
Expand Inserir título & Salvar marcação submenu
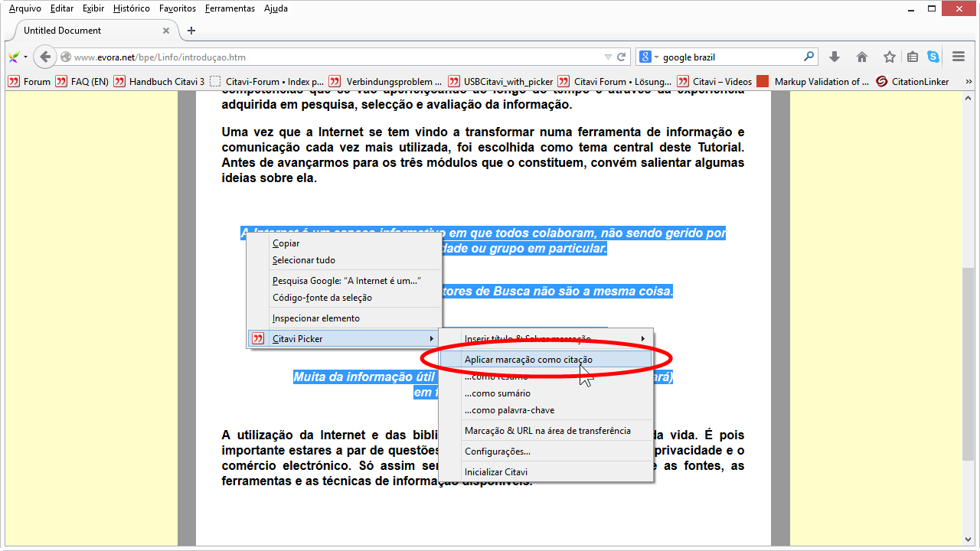[546, 338]
